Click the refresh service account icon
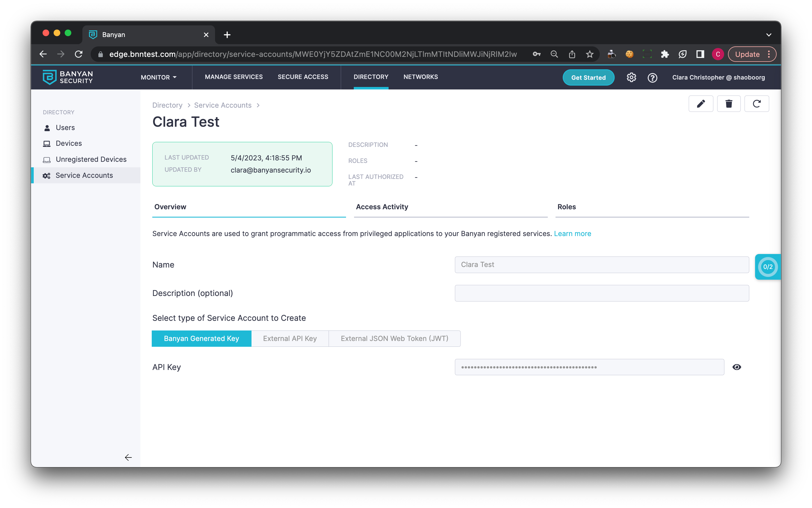812x508 pixels. click(756, 104)
